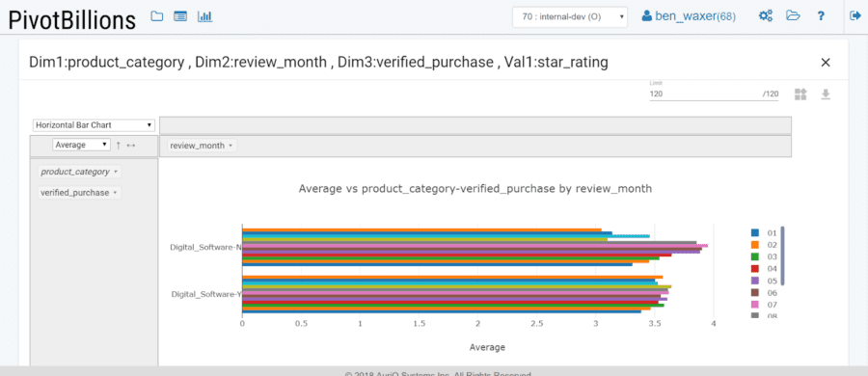The height and width of the screenshot is (376, 868).
Task: Open the Average aggregation dropdown
Action: (x=82, y=145)
